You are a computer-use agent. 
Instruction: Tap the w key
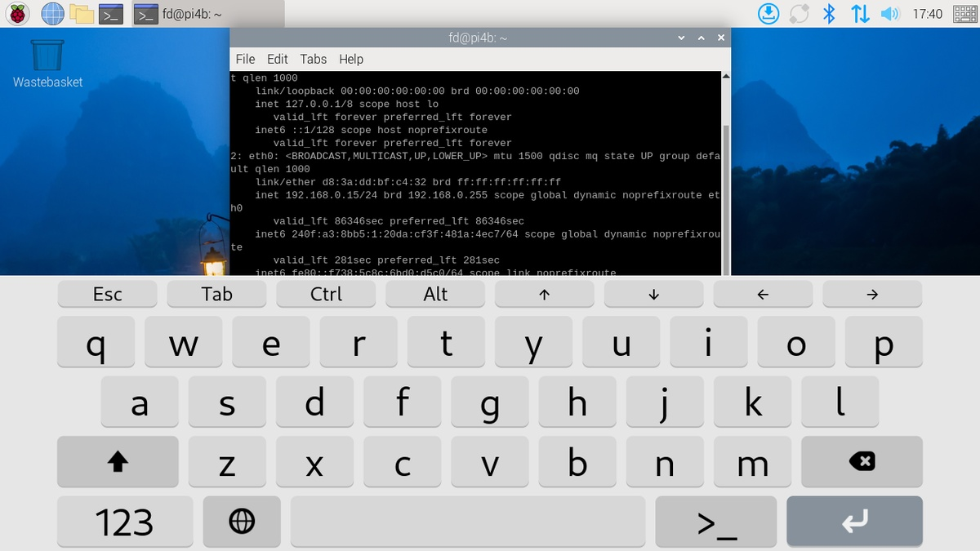coord(184,342)
